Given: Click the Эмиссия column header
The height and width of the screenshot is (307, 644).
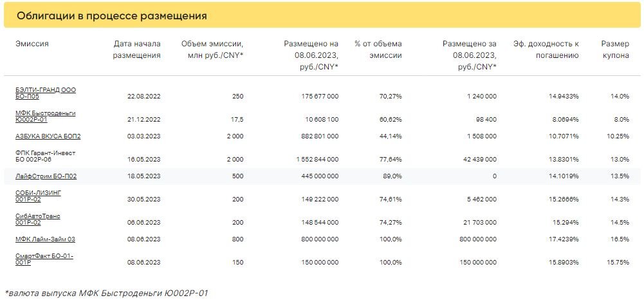Looking at the screenshot, I should pyautogui.click(x=32, y=44).
